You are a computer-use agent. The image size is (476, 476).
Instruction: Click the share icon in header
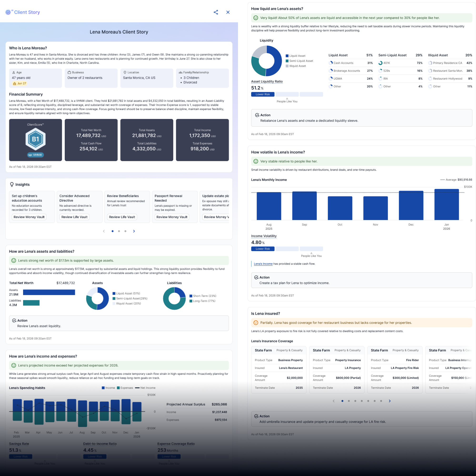[x=216, y=12]
